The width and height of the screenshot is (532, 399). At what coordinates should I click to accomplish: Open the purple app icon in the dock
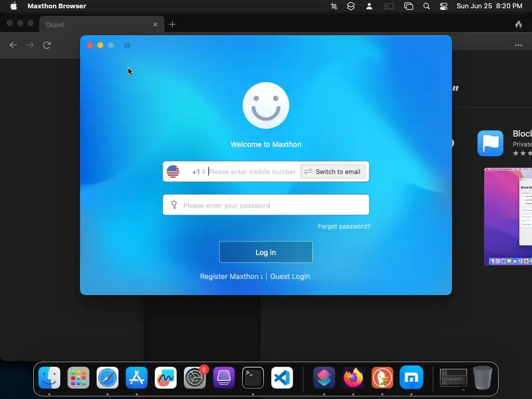coord(224,378)
